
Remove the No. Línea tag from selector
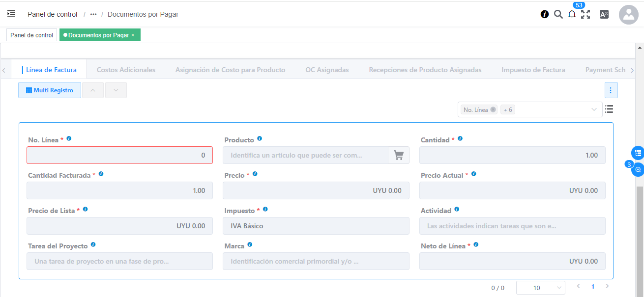pyautogui.click(x=493, y=109)
